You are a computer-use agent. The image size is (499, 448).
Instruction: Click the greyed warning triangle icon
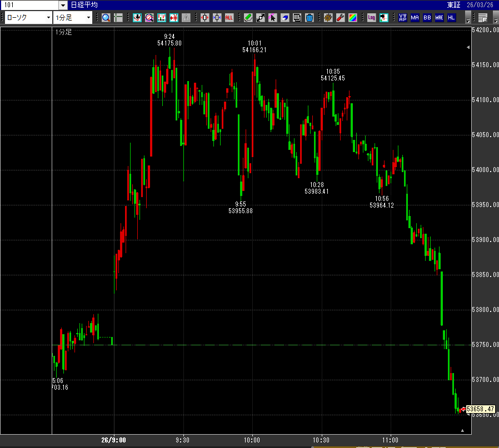tap(186, 18)
